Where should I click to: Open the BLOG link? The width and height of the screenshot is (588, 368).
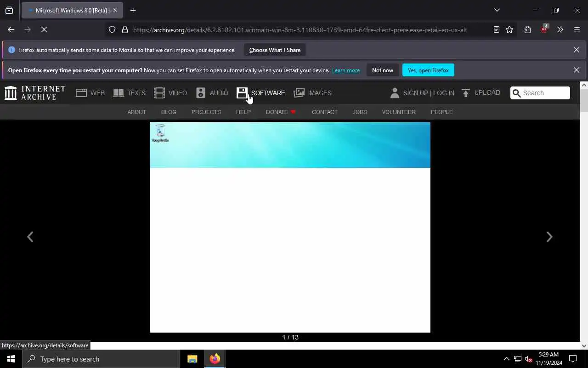coord(169,112)
